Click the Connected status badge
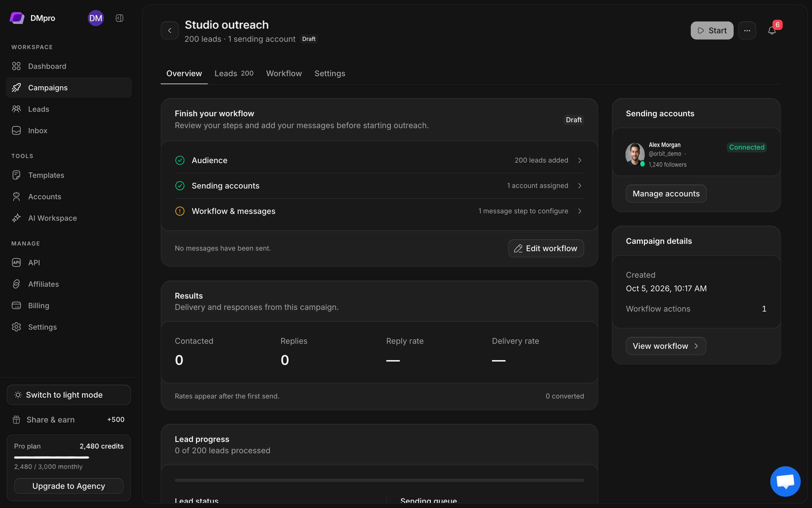812x508 pixels. pos(747,147)
